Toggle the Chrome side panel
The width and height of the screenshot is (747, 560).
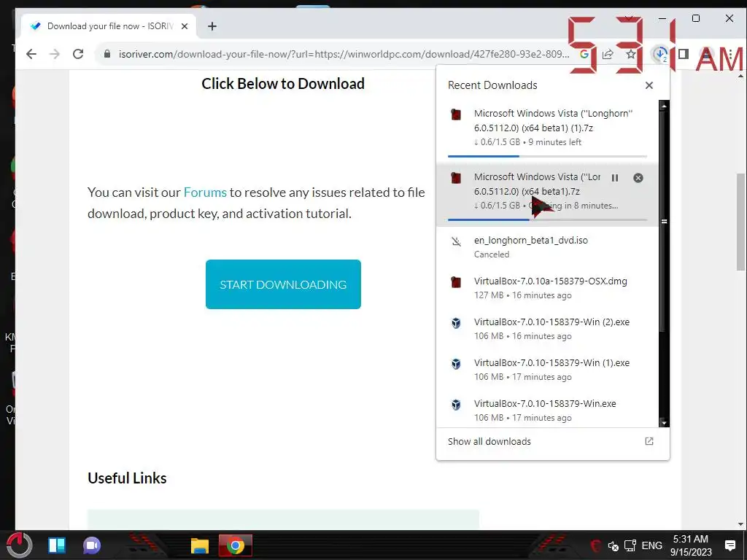683,54
